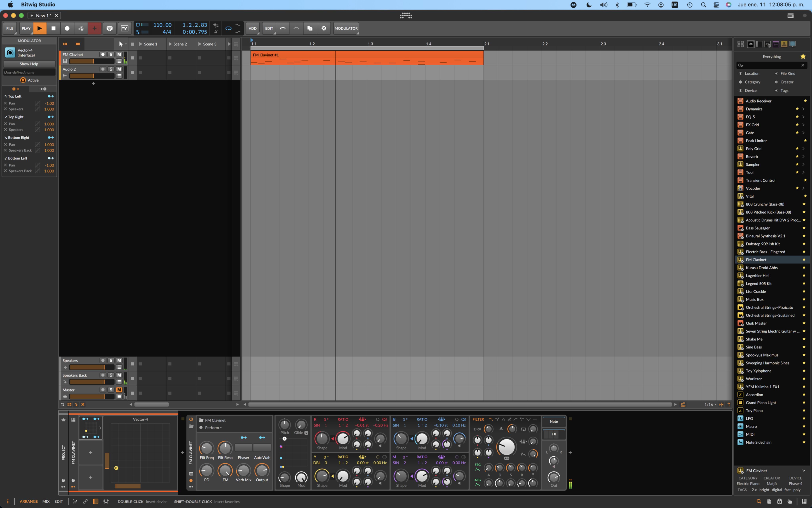
Task: Solo the FM Clavinet track
Action: pos(111,54)
